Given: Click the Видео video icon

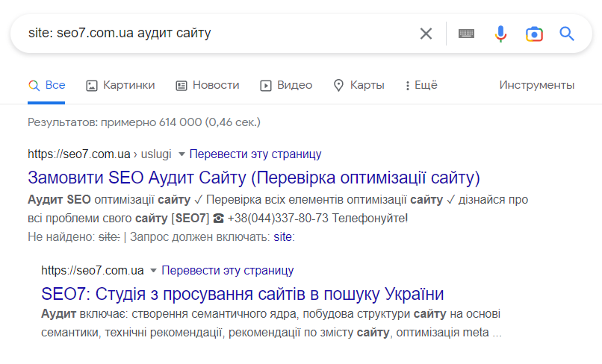Looking at the screenshot, I should (x=266, y=85).
